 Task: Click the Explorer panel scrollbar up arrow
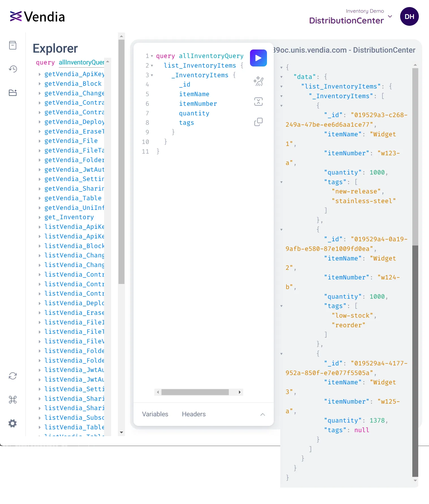(x=121, y=36)
